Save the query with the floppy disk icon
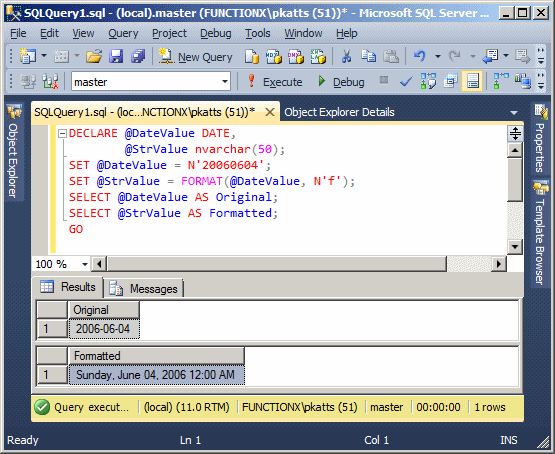 [116, 56]
